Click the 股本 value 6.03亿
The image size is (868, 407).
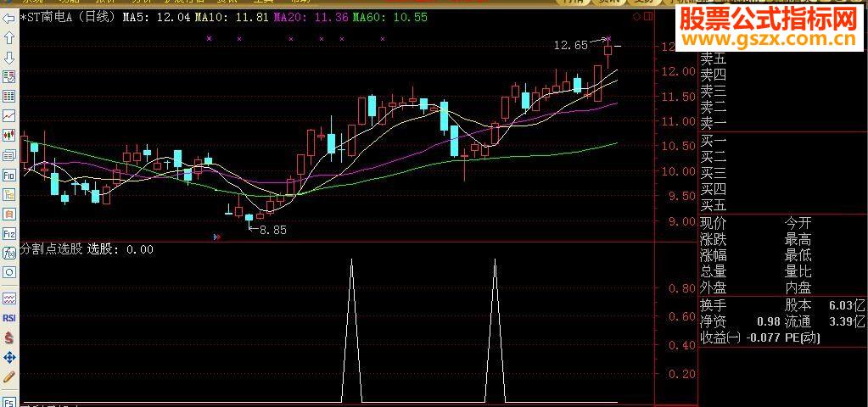point(847,304)
